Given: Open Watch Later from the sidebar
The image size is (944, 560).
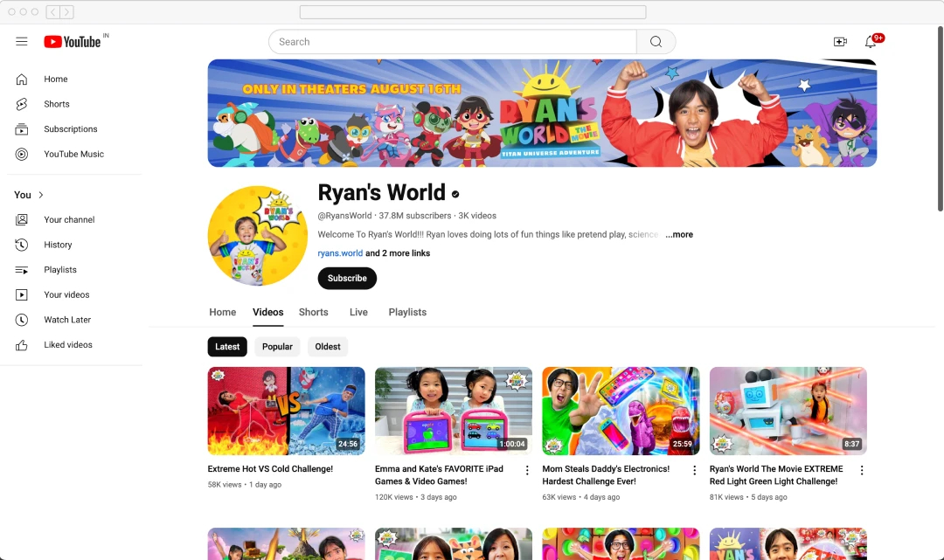Looking at the screenshot, I should [x=66, y=319].
